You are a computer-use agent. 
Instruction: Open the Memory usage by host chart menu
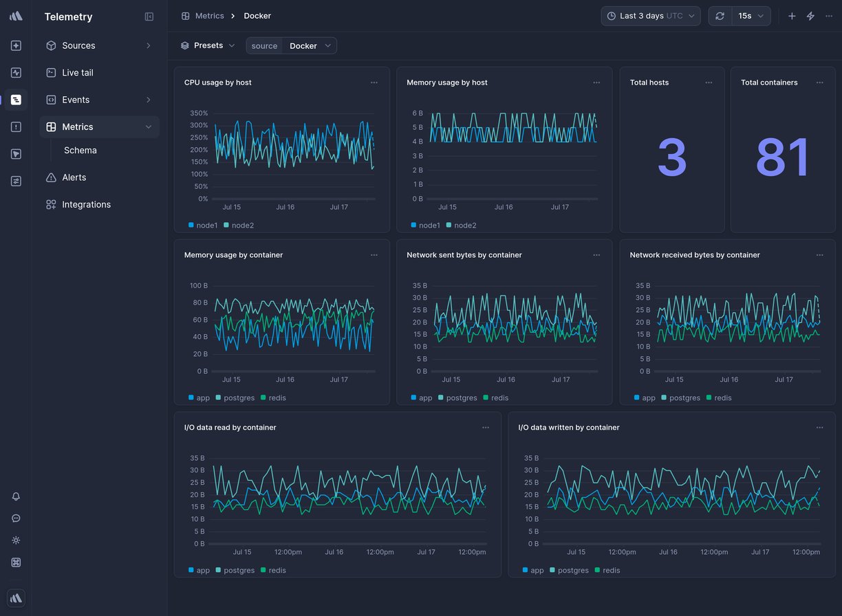click(x=596, y=82)
